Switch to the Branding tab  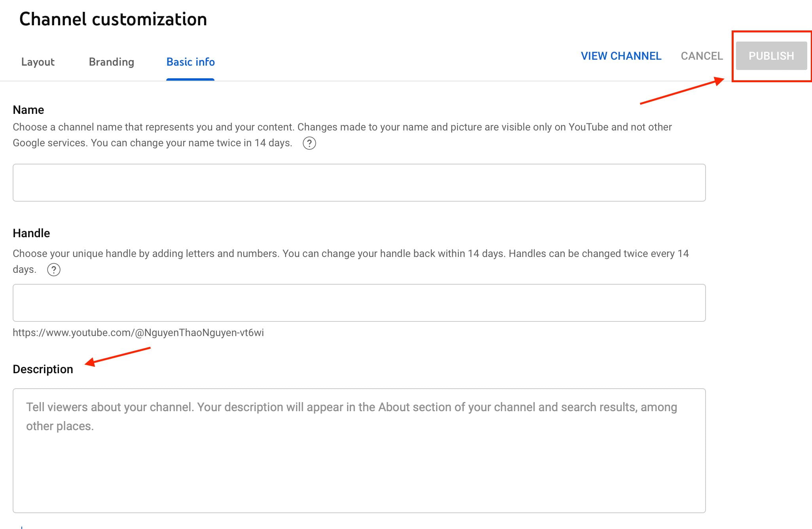(112, 62)
